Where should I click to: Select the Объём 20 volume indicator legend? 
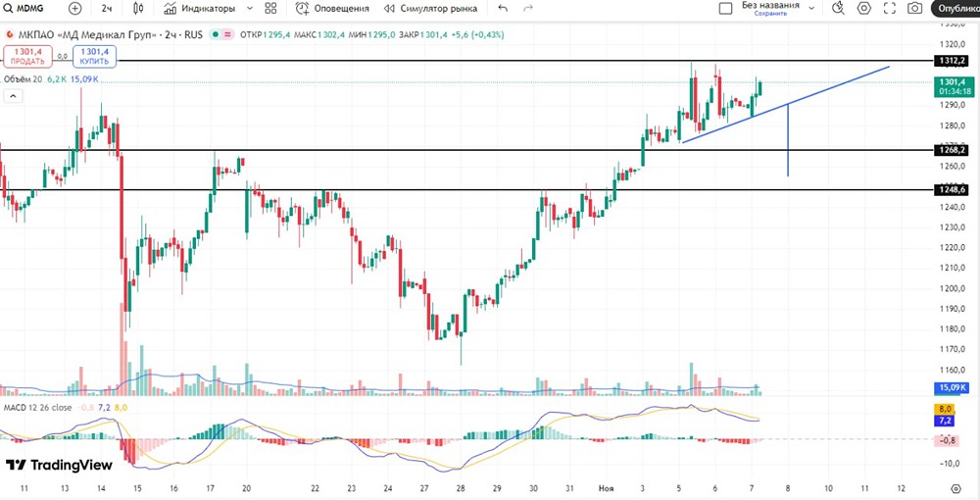(x=22, y=79)
